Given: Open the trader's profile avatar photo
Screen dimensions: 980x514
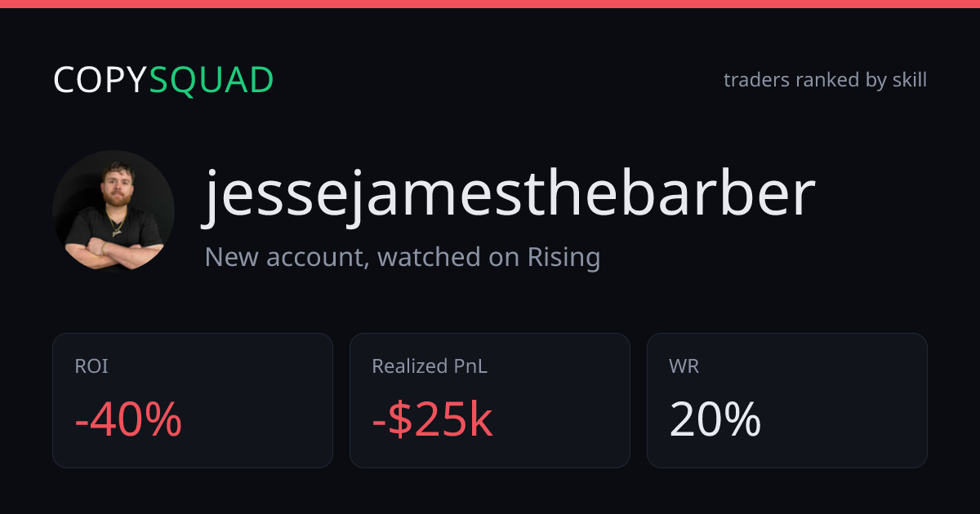Looking at the screenshot, I should (x=114, y=211).
